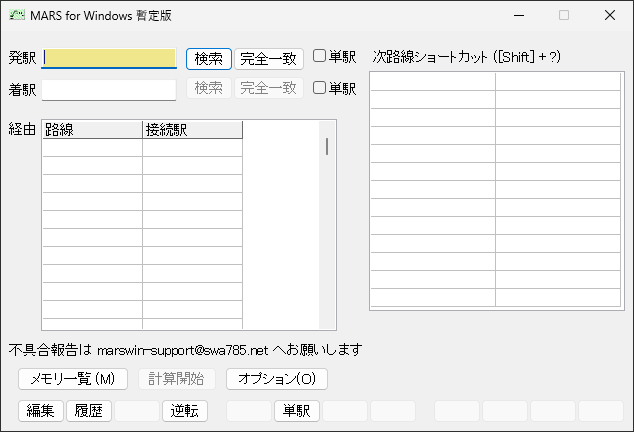
Task: Click the 編集 edit button
Action: 40,411
